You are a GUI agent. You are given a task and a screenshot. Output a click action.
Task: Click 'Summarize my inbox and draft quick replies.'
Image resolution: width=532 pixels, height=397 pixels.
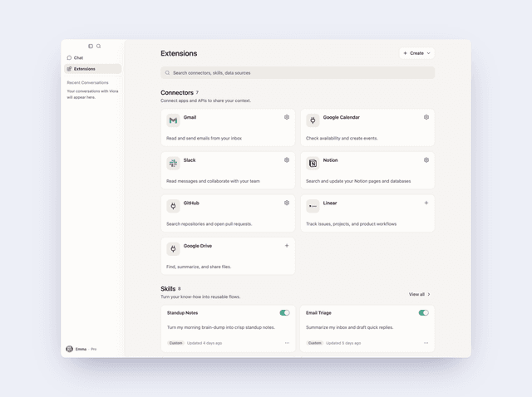click(x=349, y=327)
